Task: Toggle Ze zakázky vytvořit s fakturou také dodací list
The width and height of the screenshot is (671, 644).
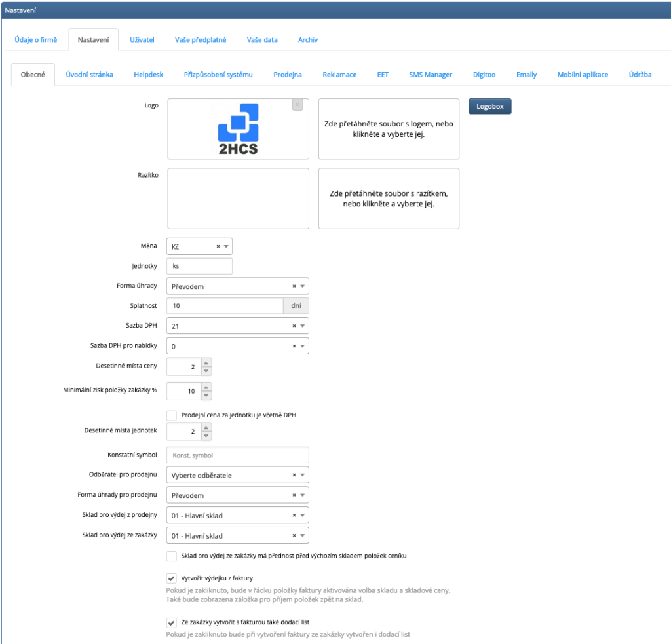Action: coord(172,622)
